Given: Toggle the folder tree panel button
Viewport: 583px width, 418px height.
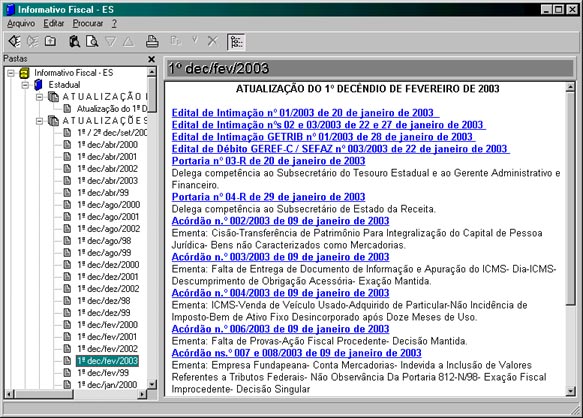Looking at the screenshot, I should [236, 42].
